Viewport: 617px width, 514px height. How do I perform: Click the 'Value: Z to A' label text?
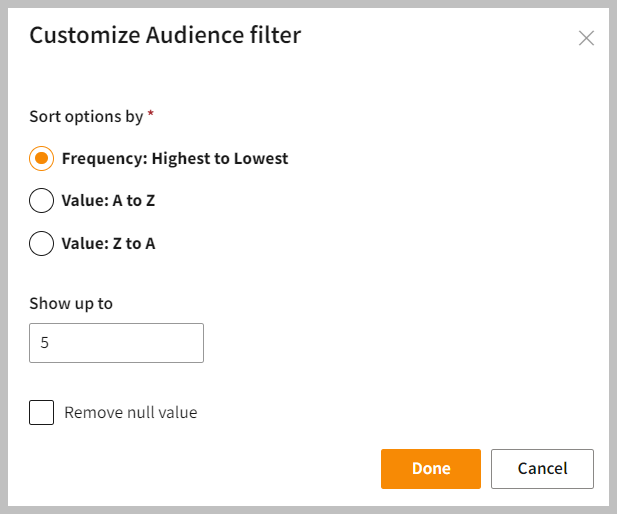[x=108, y=243]
